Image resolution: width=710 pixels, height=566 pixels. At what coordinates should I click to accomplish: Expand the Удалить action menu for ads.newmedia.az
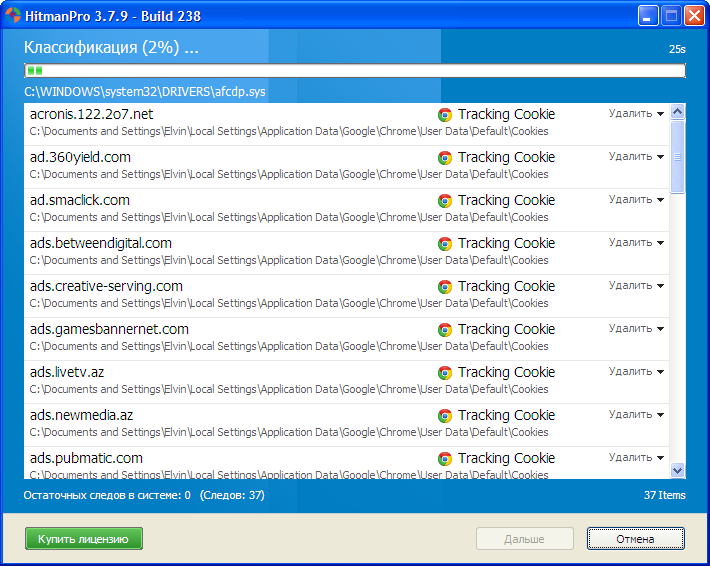pos(636,414)
